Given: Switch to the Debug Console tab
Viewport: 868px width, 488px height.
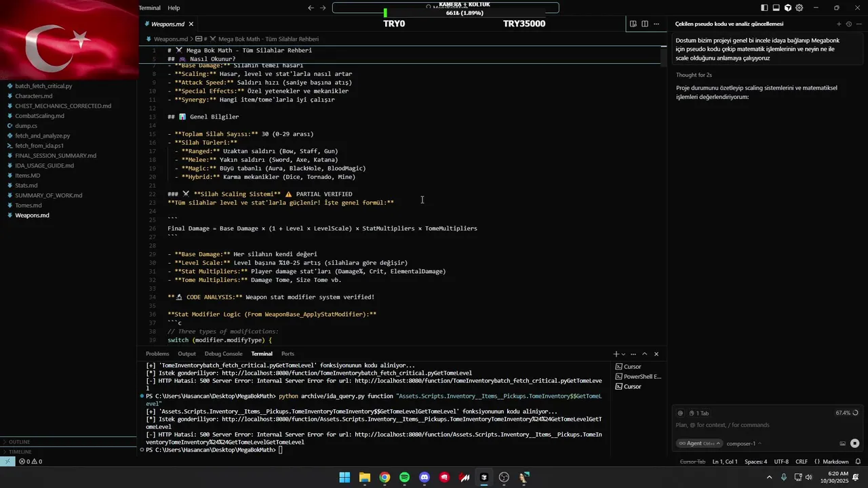Looking at the screenshot, I should pyautogui.click(x=223, y=354).
